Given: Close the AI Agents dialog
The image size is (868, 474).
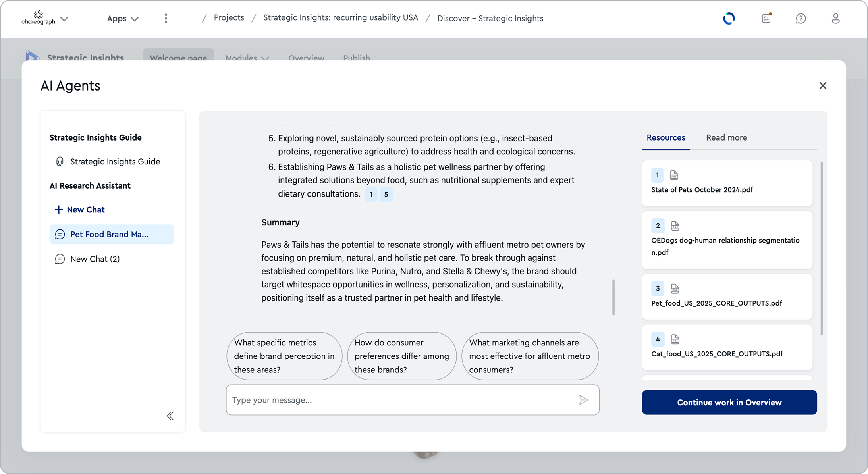Looking at the screenshot, I should (x=823, y=86).
